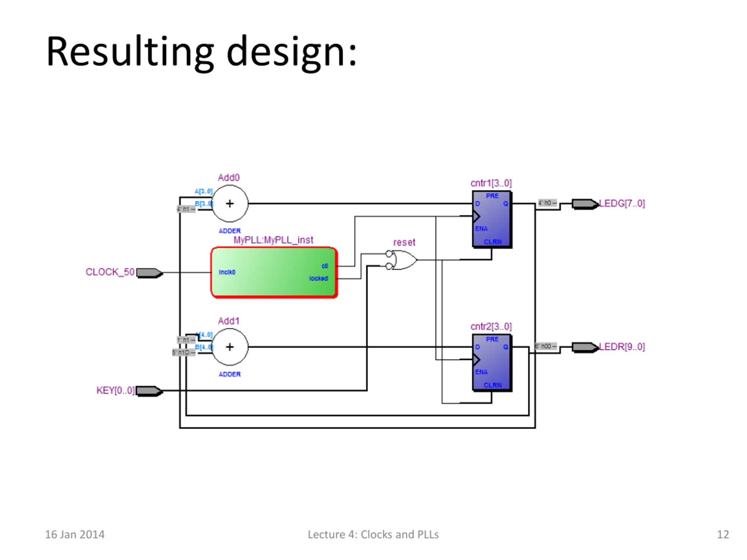Click the 'PRE' port on cntr2
The image size is (747, 560).
(x=492, y=339)
